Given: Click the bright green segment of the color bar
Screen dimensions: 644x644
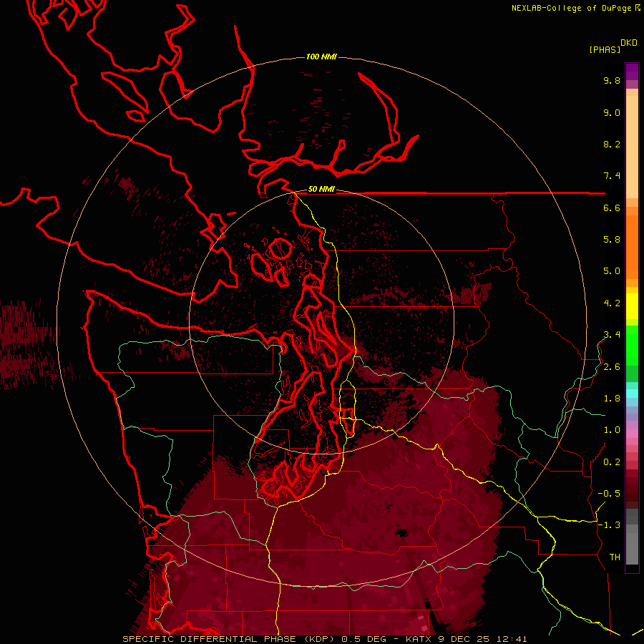Looking at the screenshot, I should (632, 346).
